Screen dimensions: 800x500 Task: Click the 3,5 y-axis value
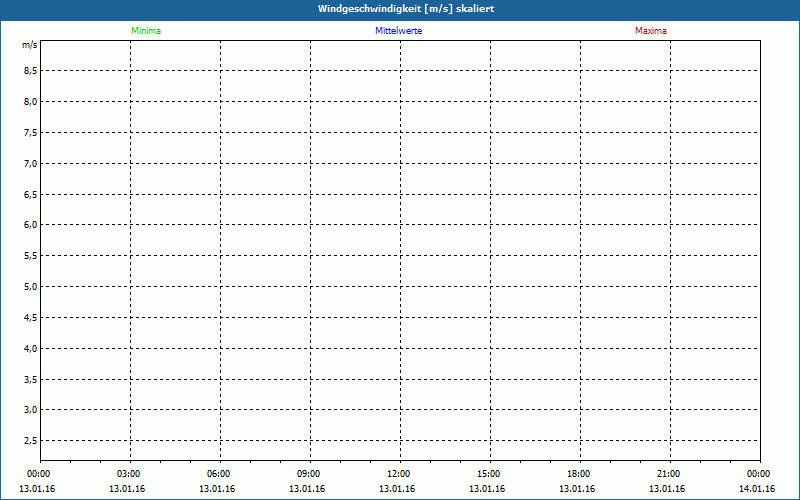pos(31,380)
